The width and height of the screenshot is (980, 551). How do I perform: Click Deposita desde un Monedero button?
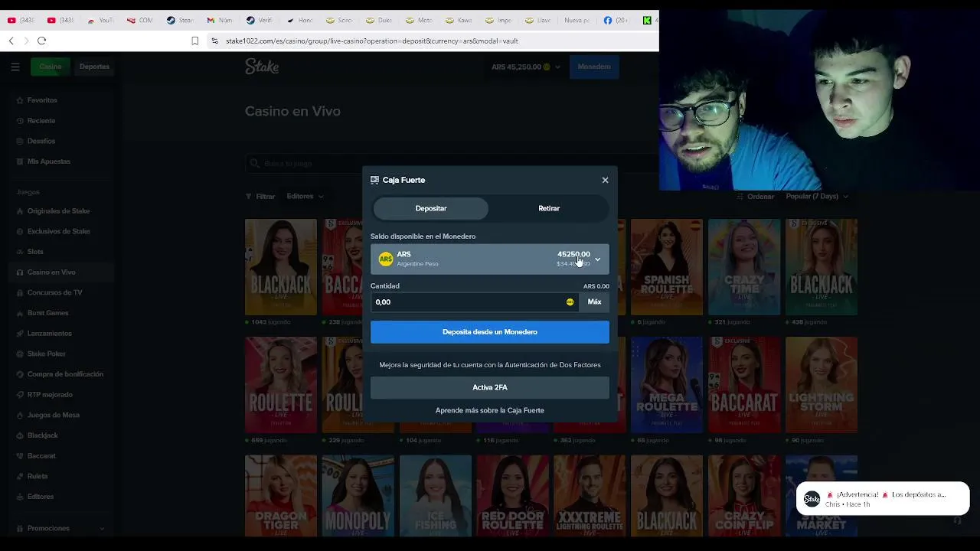(490, 332)
